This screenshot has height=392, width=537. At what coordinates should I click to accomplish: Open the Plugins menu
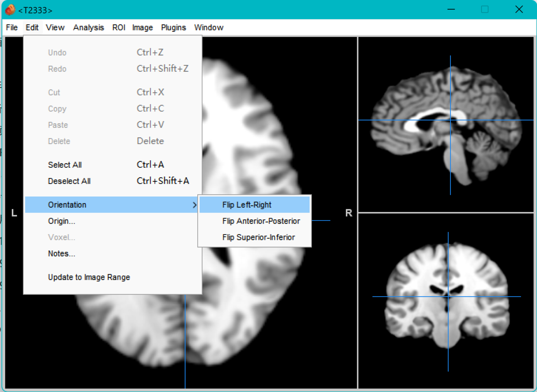click(x=173, y=28)
